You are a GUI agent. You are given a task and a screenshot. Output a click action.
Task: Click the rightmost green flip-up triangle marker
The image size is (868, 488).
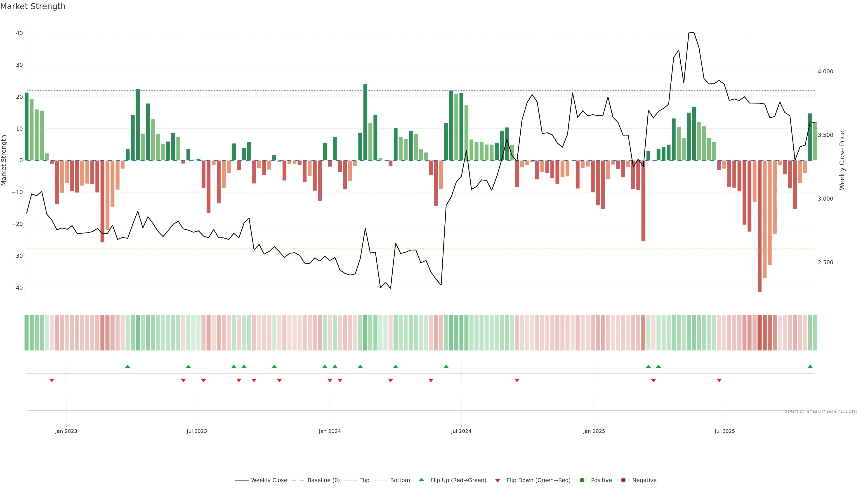(810, 366)
